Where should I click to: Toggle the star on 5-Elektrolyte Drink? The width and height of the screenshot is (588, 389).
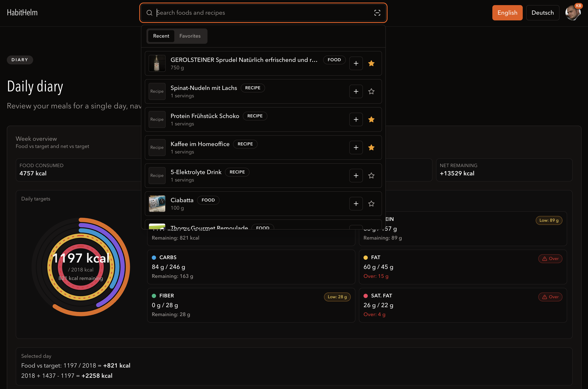pyautogui.click(x=371, y=175)
